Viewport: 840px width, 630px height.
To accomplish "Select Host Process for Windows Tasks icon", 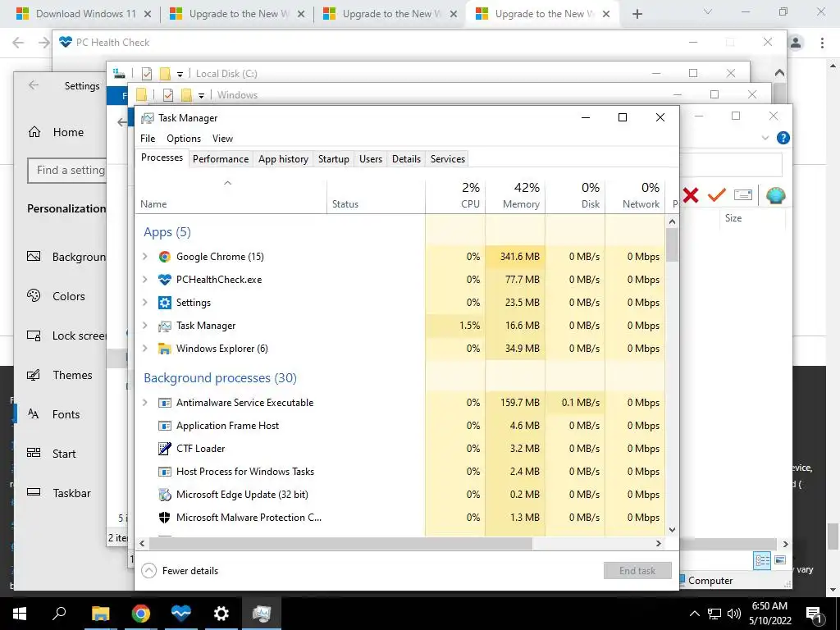I will point(164,472).
